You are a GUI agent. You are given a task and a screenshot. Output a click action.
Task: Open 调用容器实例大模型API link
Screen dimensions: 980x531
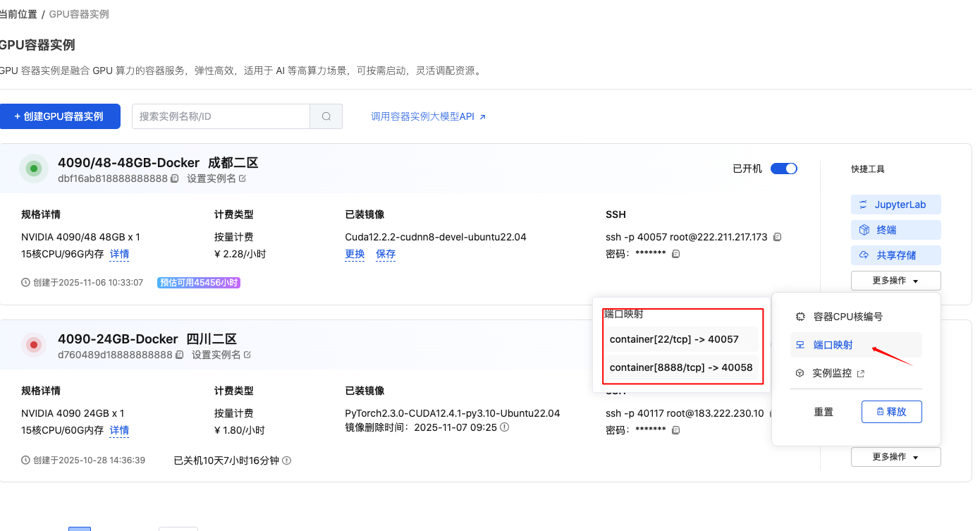click(x=428, y=116)
